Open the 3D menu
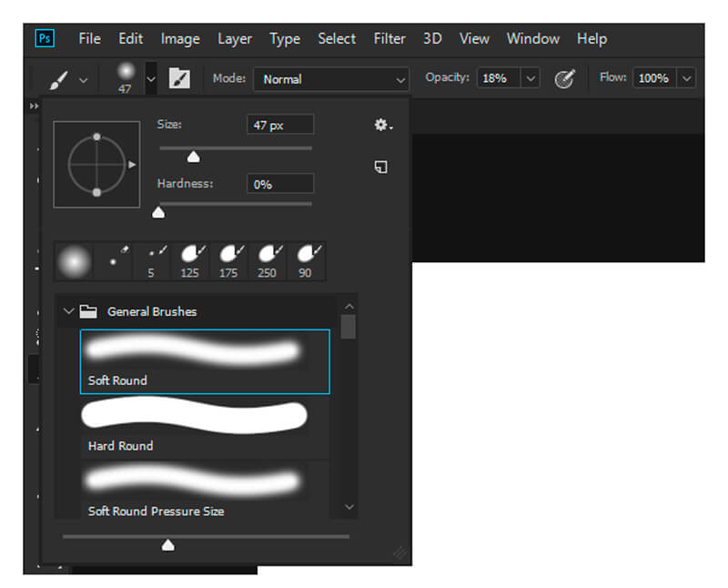This screenshot has height=588, width=728. [432, 38]
